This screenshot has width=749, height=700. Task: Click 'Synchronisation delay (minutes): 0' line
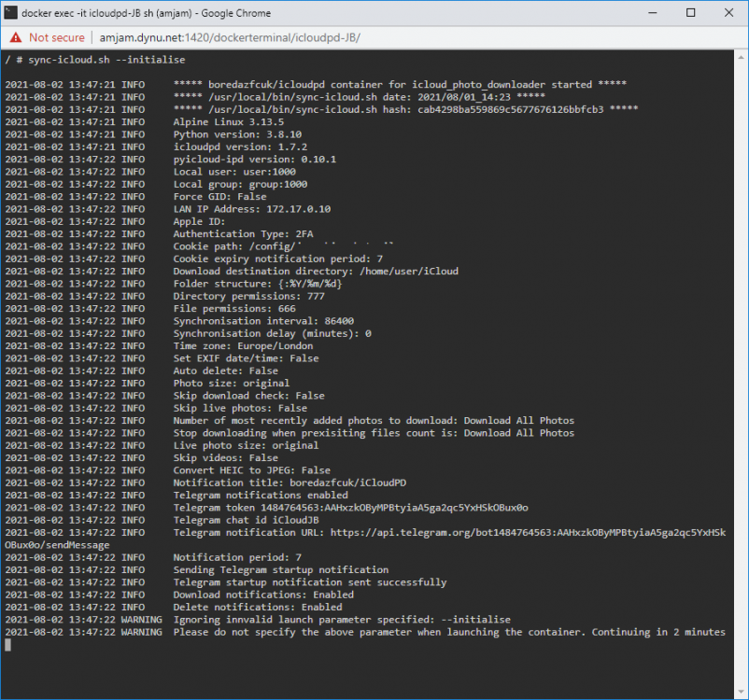click(273, 333)
